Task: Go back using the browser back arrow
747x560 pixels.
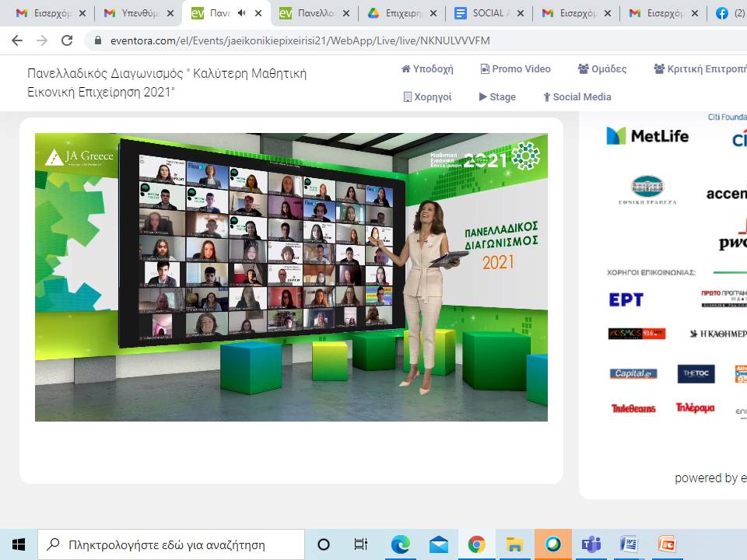Action: pos(16,40)
